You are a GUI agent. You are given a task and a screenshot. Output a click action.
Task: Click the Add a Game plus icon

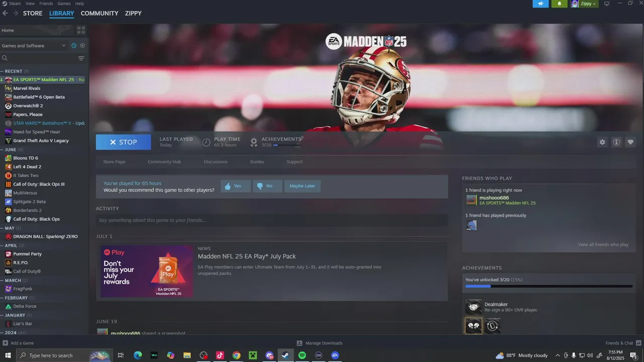coord(5,343)
